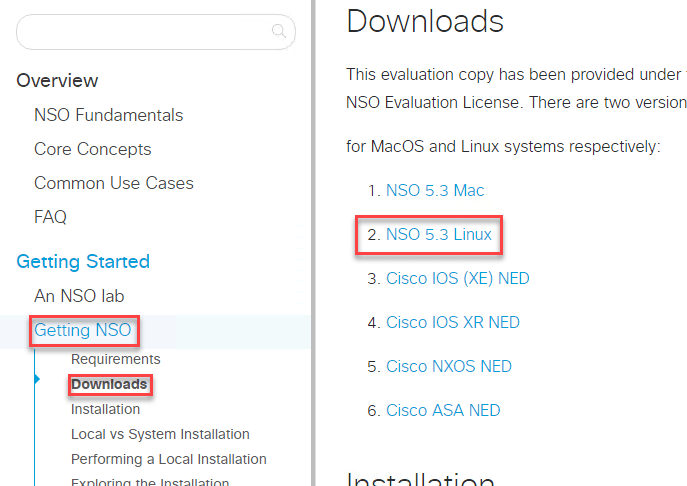This screenshot has width=687, height=486.
Task: Jump to Requirements subsection
Action: (x=115, y=359)
